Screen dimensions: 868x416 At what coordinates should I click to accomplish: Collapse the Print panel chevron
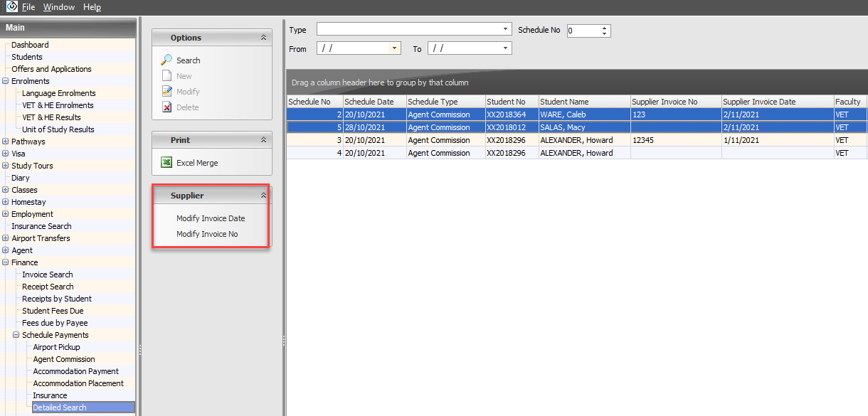263,140
